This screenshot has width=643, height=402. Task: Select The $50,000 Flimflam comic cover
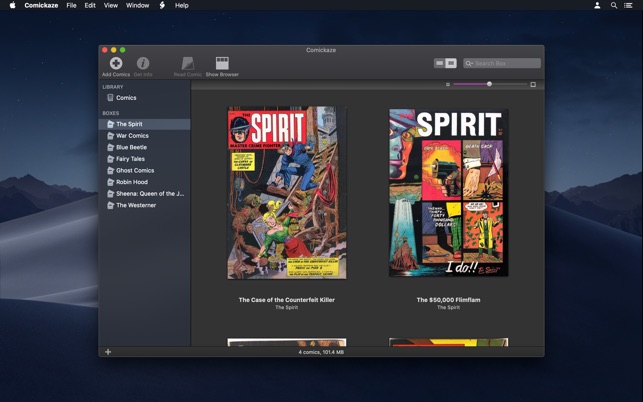pos(448,192)
